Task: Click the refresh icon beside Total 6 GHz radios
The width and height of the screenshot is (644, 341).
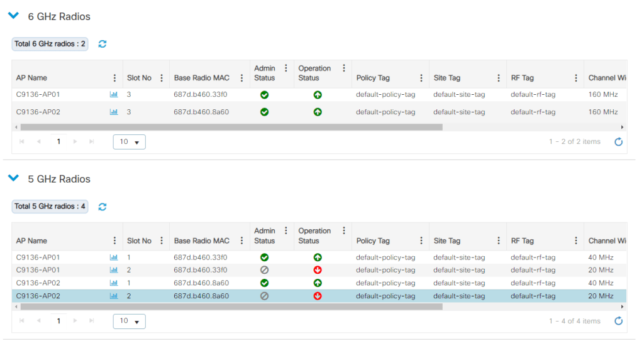Action: [x=103, y=44]
